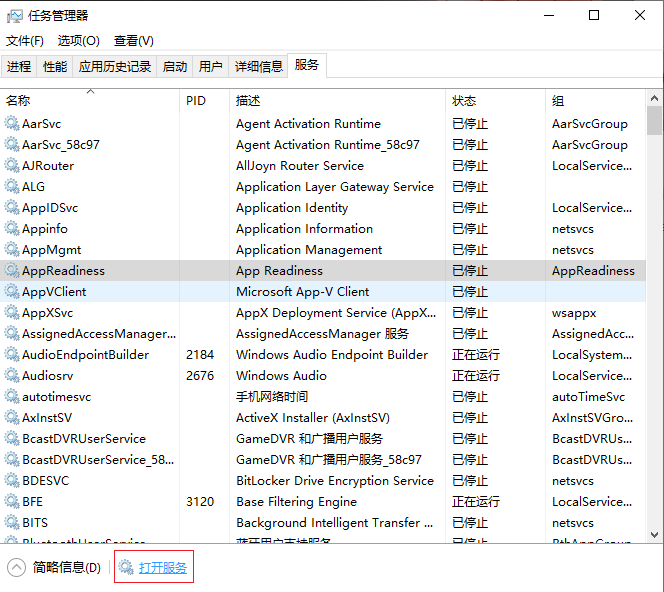Click the vertical scrollbar down arrow

click(655, 537)
